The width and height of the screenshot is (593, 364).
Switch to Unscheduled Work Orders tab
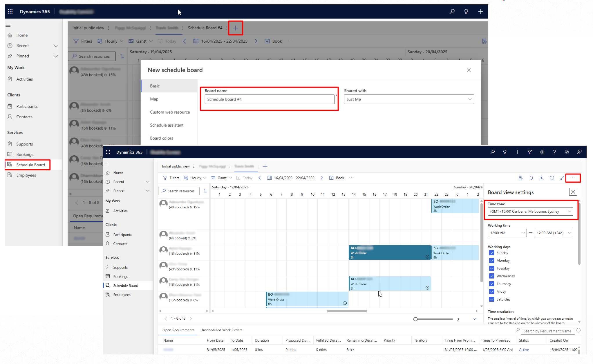tap(221, 330)
